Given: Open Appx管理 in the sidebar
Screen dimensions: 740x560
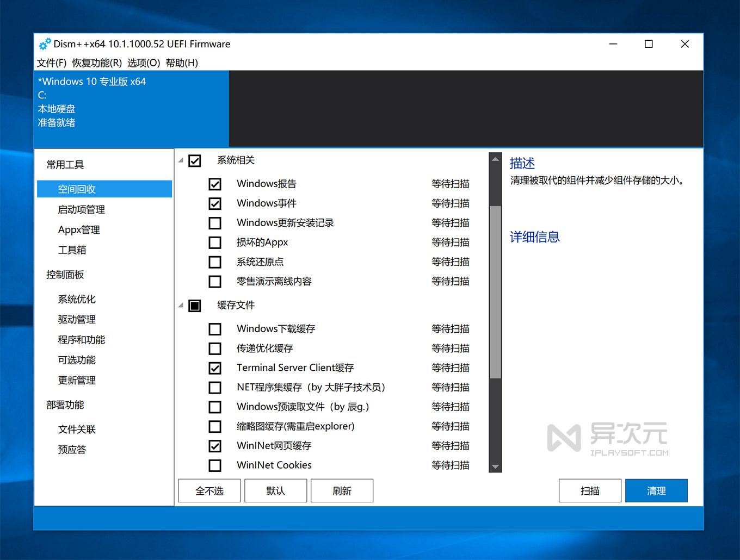Looking at the screenshot, I should [79, 230].
